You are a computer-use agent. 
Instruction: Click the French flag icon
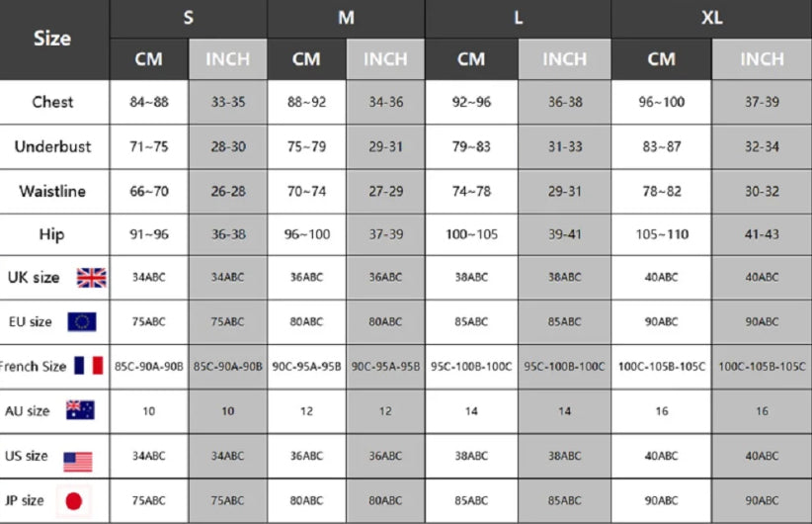(89, 366)
